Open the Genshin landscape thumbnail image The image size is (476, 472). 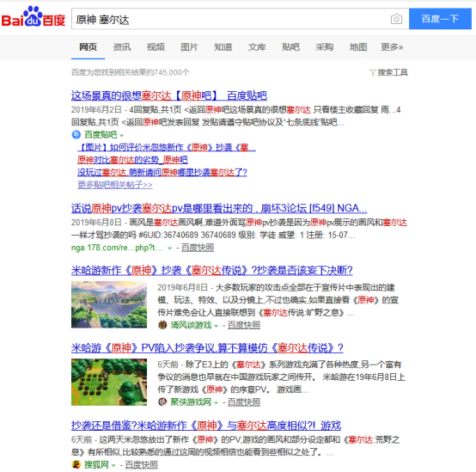(109, 304)
